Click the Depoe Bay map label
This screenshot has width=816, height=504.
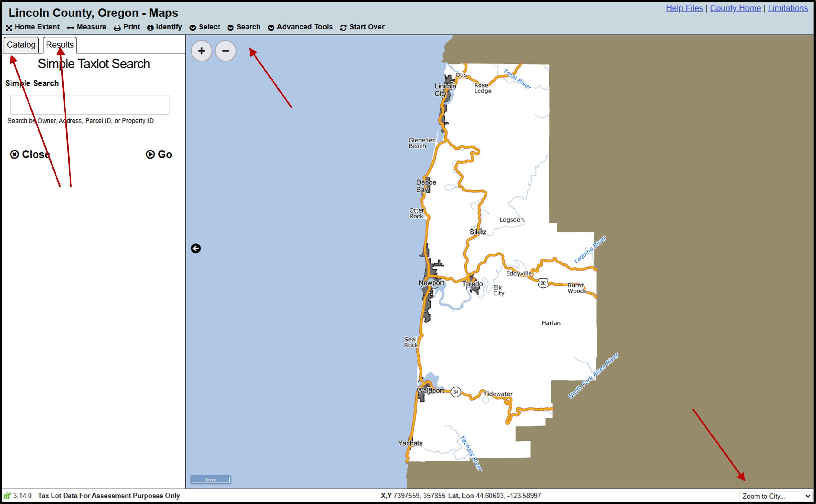tap(426, 186)
